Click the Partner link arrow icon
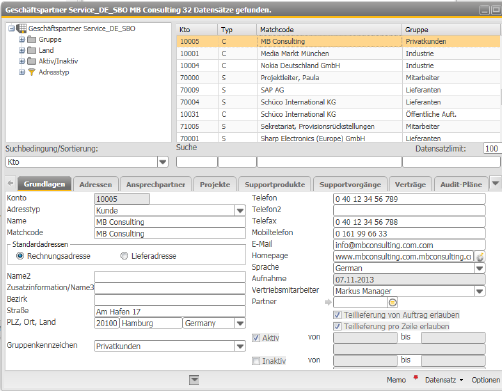Viewport: 502px width, 391px height. (328, 302)
